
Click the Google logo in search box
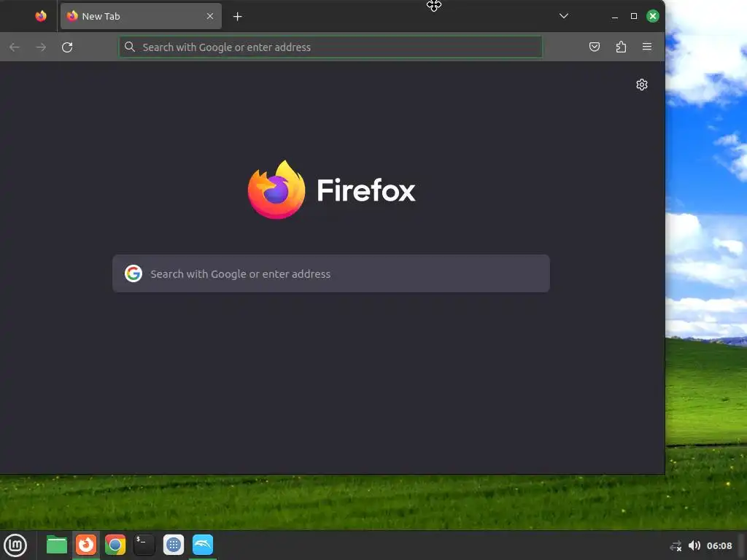[x=133, y=273]
